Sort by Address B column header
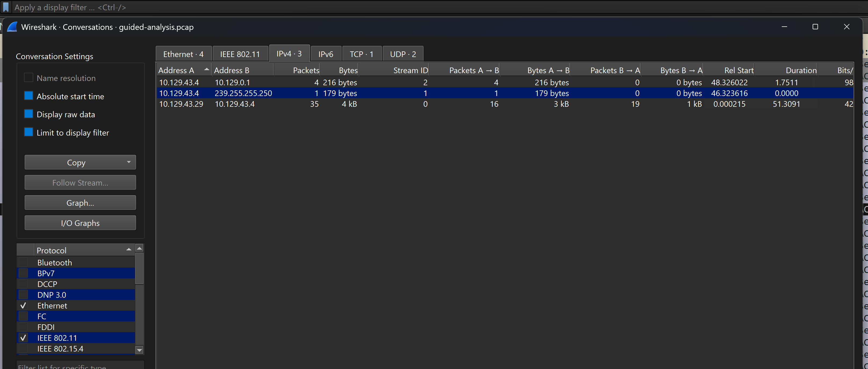The height and width of the screenshot is (369, 868). tap(243, 70)
